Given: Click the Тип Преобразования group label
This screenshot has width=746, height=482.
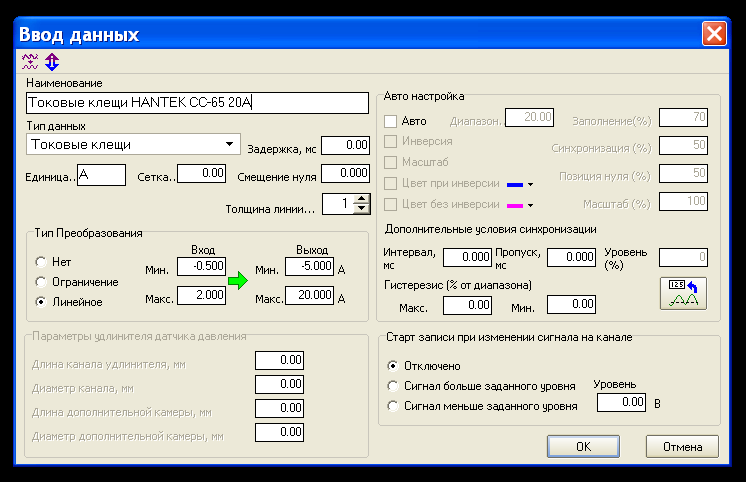Looking at the screenshot, I should [x=88, y=233].
